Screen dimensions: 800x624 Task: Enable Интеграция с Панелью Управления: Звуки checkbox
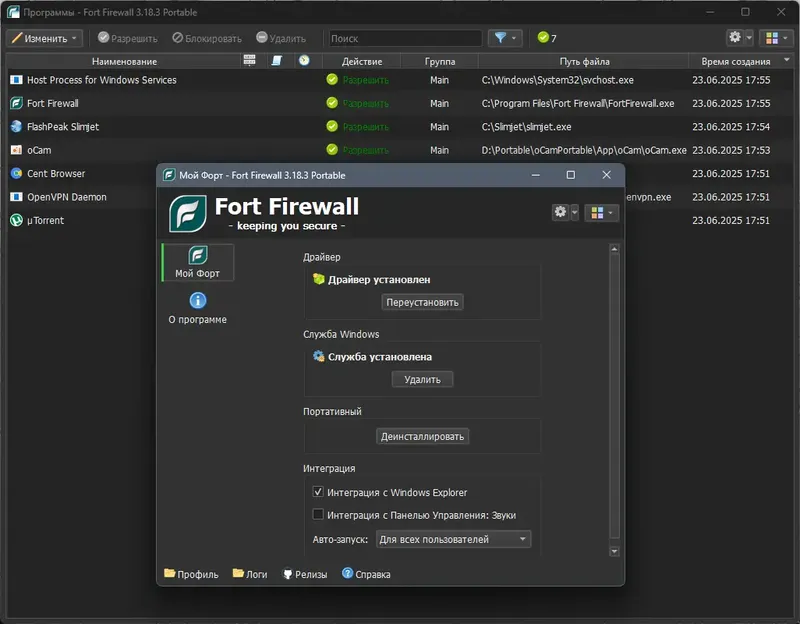(318, 514)
